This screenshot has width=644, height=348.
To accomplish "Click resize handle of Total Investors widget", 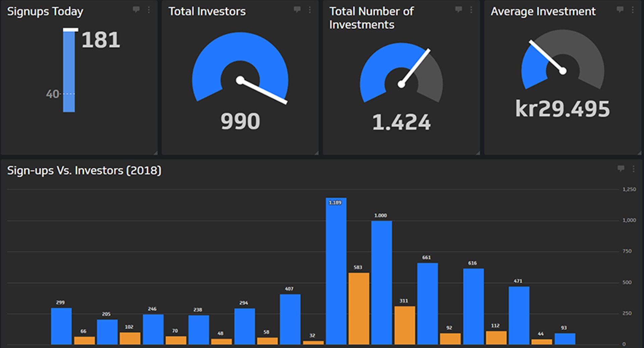I will (x=316, y=153).
